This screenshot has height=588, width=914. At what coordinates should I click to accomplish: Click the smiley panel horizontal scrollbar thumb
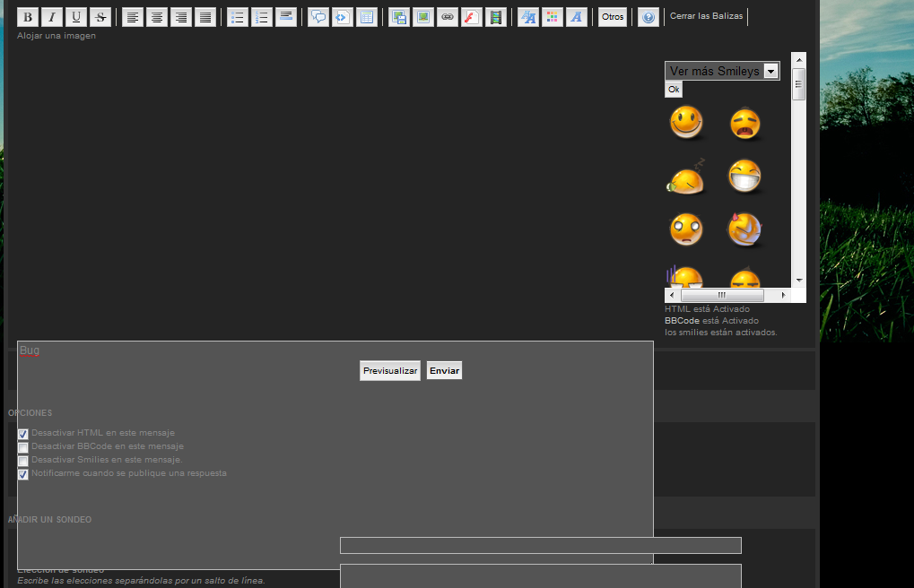722,295
